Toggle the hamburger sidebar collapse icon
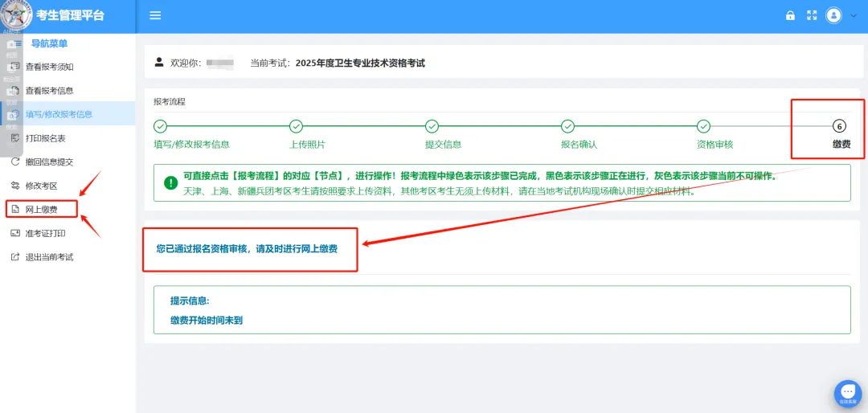The image size is (868, 413). [156, 16]
